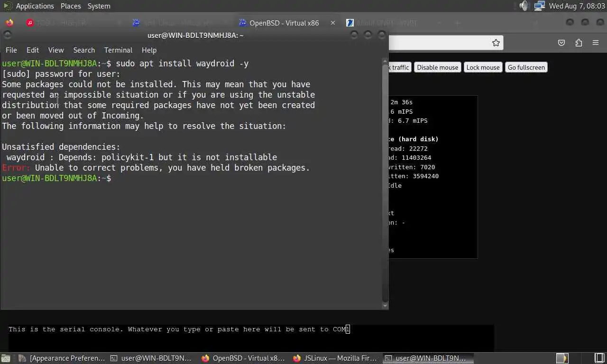This screenshot has height=364, width=607.
Task: Switch to JSLinux — Mozilla Firefox in taskbar
Action: coord(336,358)
